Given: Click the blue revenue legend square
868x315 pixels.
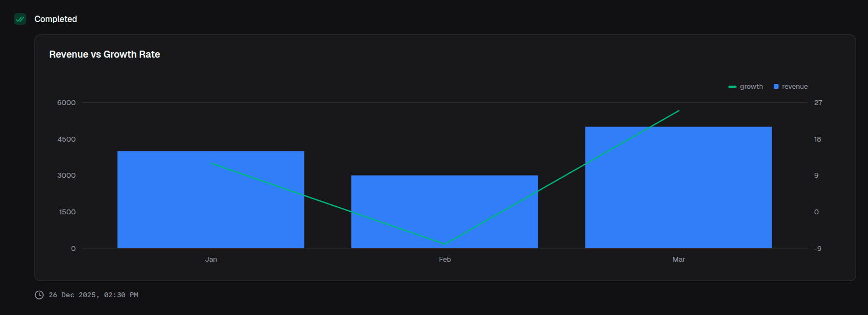Looking at the screenshot, I should 776,87.
